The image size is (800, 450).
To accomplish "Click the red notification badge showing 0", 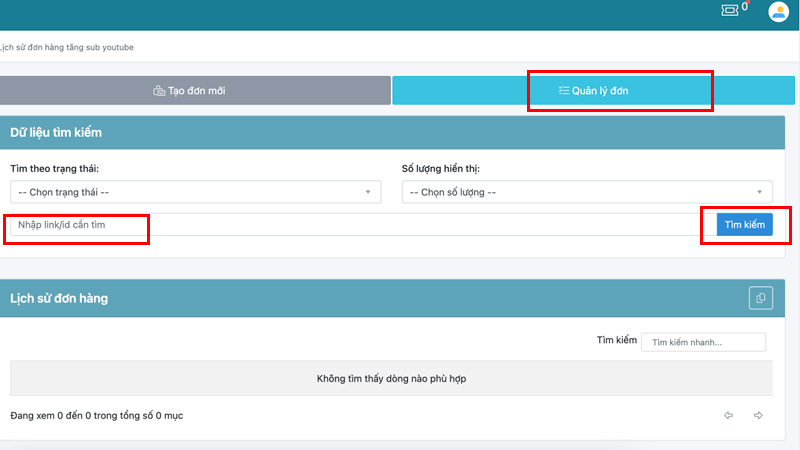I will pyautogui.click(x=745, y=5).
